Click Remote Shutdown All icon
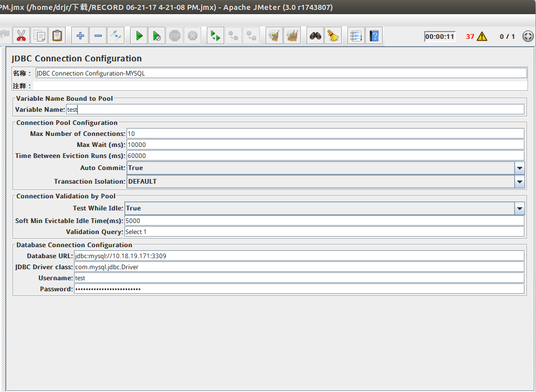This screenshot has height=392, width=536. pos(251,36)
